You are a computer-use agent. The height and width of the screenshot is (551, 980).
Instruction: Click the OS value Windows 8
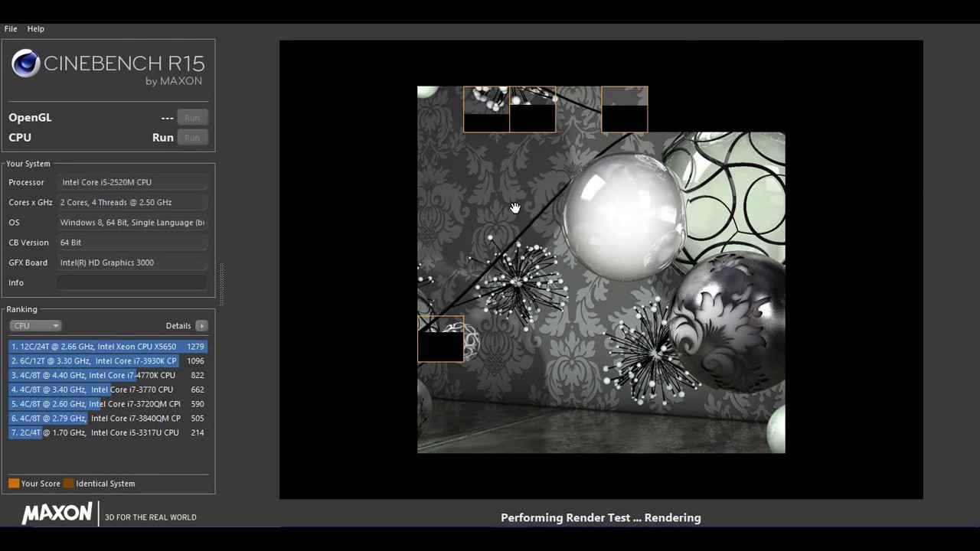coord(132,222)
